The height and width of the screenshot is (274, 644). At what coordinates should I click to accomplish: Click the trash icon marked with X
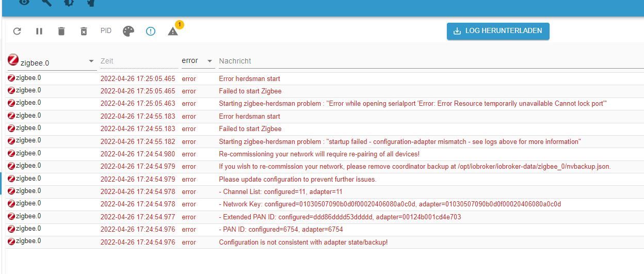(x=84, y=31)
